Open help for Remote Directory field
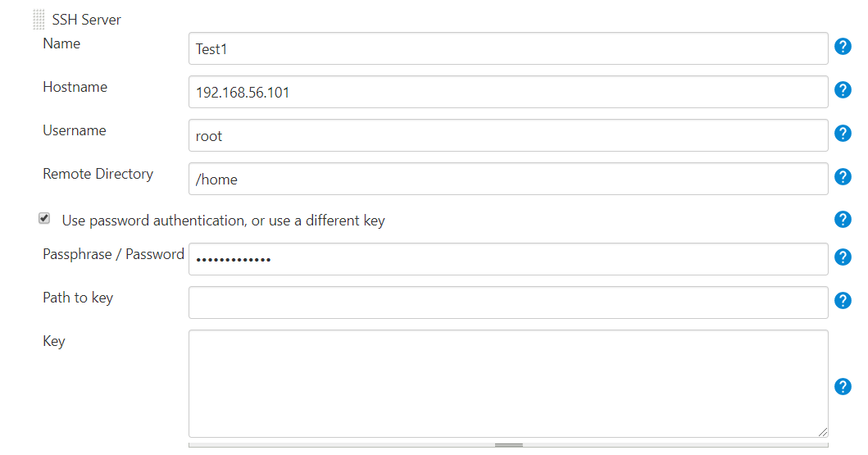The height and width of the screenshot is (455, 868). pos(843,176)
